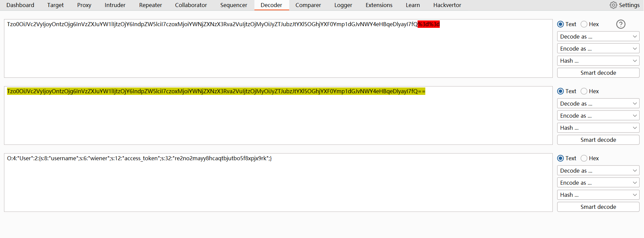Switch to the Comparer tab
This screenshot has width=644, height=238.
pyautogui.click(x=308, y=5)
